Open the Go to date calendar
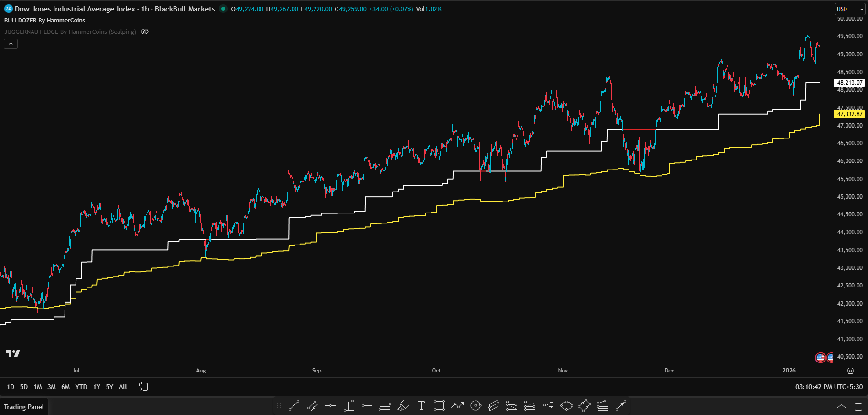Screen dimensions: 868x415 pos(143,387)
